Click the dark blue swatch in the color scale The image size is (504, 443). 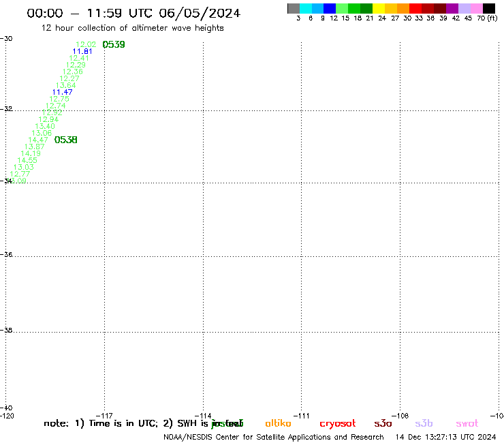pyautogui.click(x=330, y=9)
